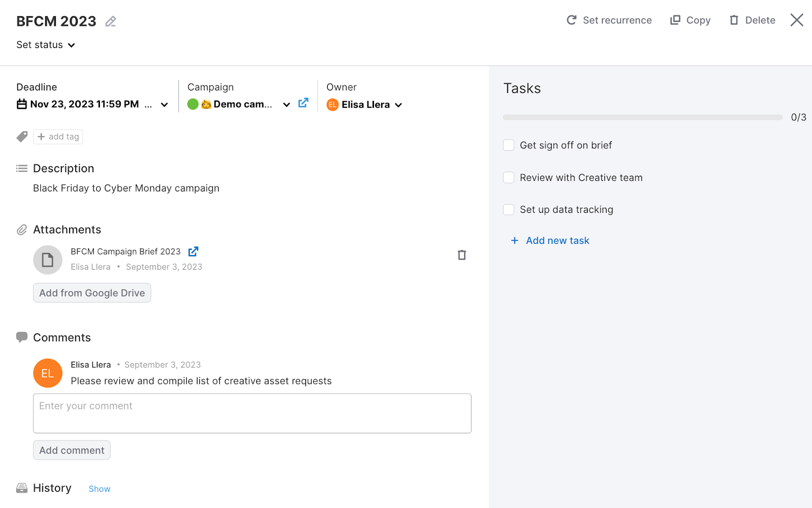Open the BFCM Campaign Brief 2023 attachment name

126,251
